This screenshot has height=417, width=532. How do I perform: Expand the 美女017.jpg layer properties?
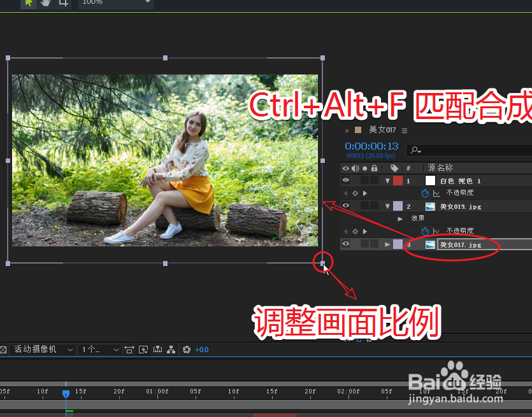coord(387,244)
